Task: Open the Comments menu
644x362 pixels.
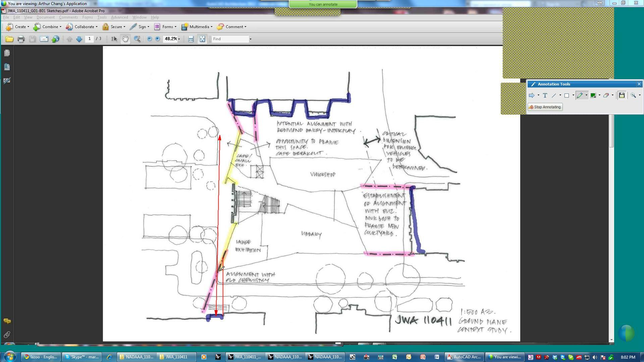Action: (x=68, y=17)
